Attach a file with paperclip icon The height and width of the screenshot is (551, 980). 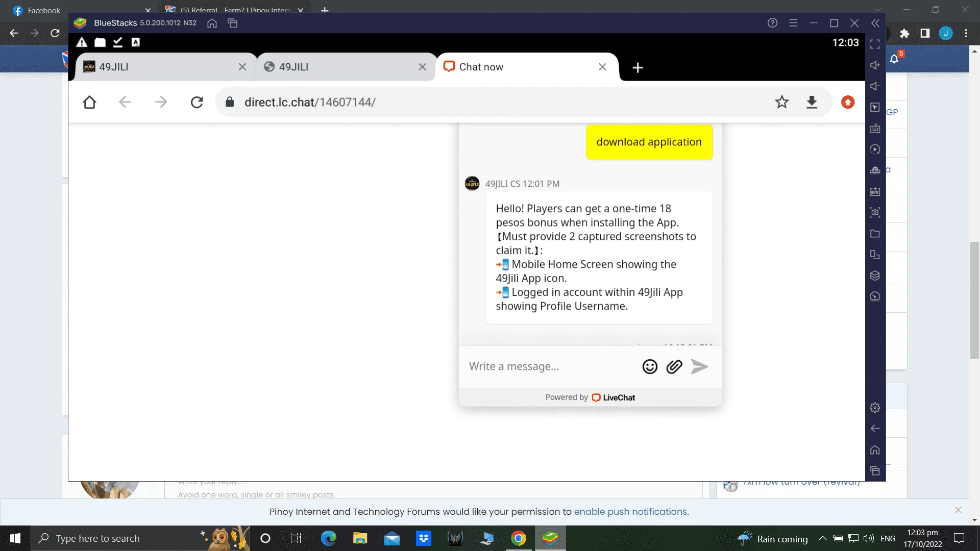(674, 366)
